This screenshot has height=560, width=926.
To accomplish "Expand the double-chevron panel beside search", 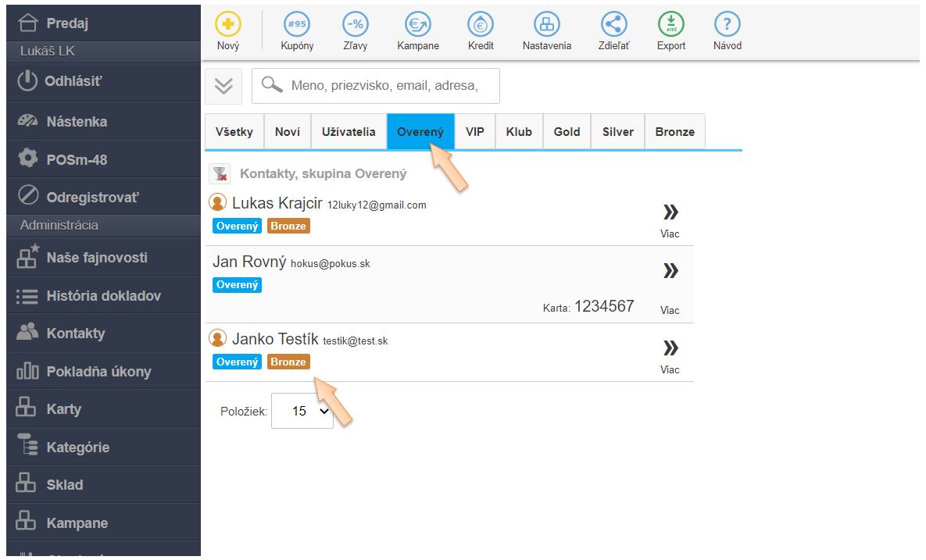I will (x=223, y=86).
